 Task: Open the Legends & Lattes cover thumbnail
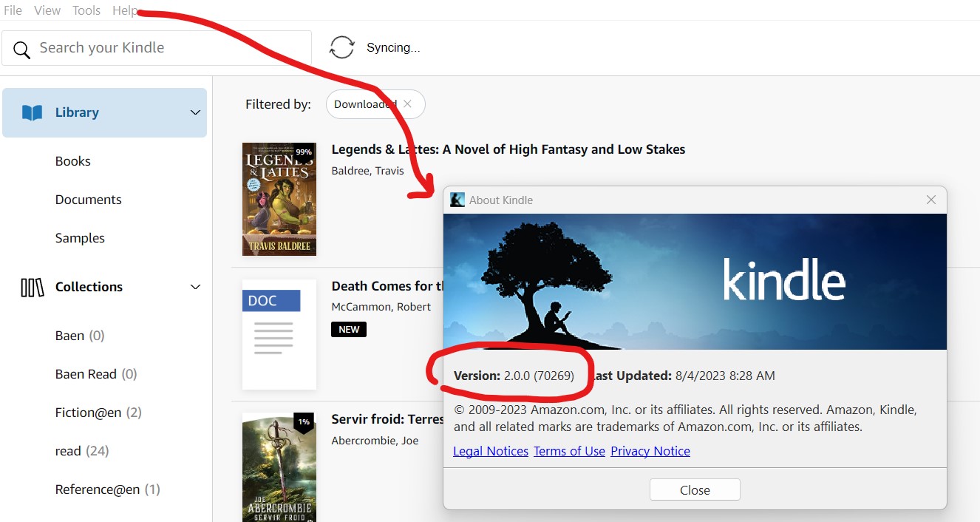279,198
